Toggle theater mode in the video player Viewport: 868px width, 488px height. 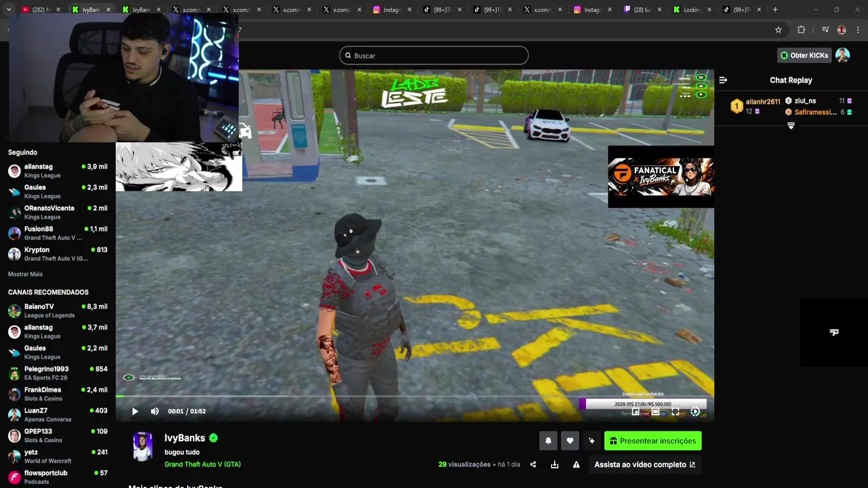pos(655,411)
